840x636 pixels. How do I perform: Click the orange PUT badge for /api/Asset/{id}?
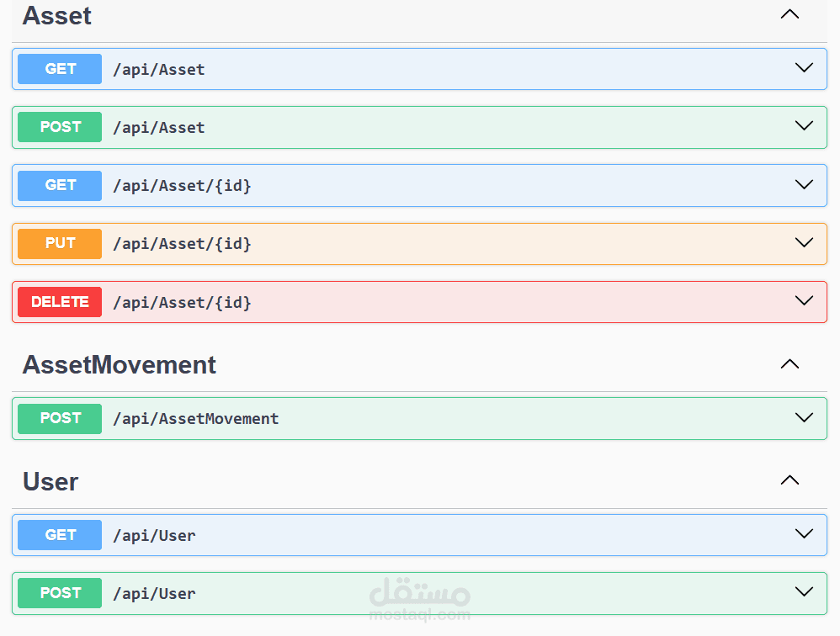click(60, 243)
